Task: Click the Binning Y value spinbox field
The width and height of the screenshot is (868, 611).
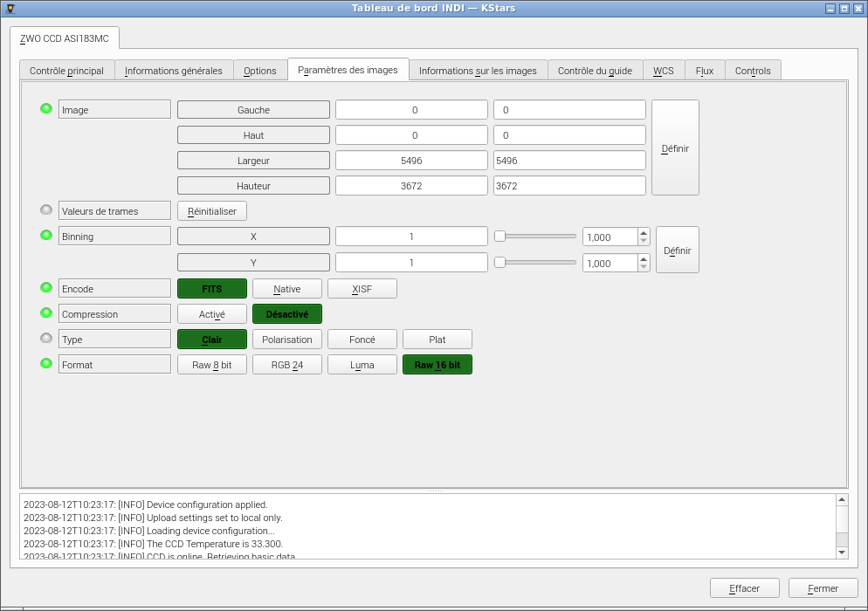Action: tap(610, 263)
